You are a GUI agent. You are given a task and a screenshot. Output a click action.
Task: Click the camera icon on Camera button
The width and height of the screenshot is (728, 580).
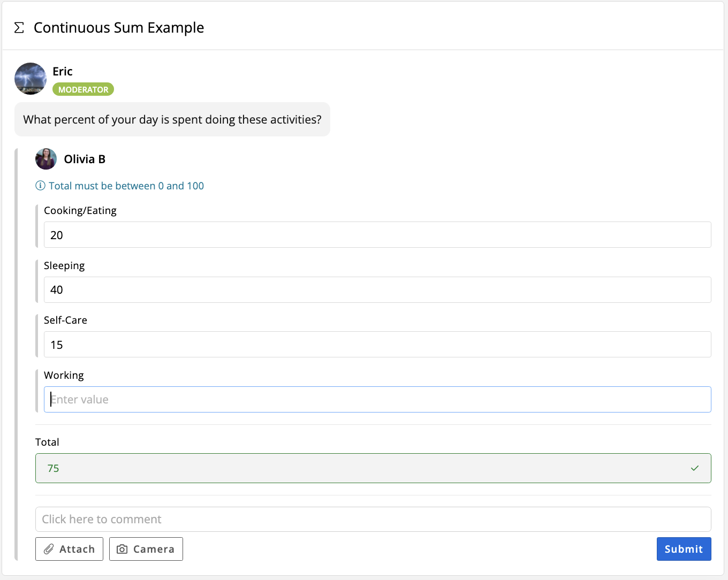pos(122,549)
